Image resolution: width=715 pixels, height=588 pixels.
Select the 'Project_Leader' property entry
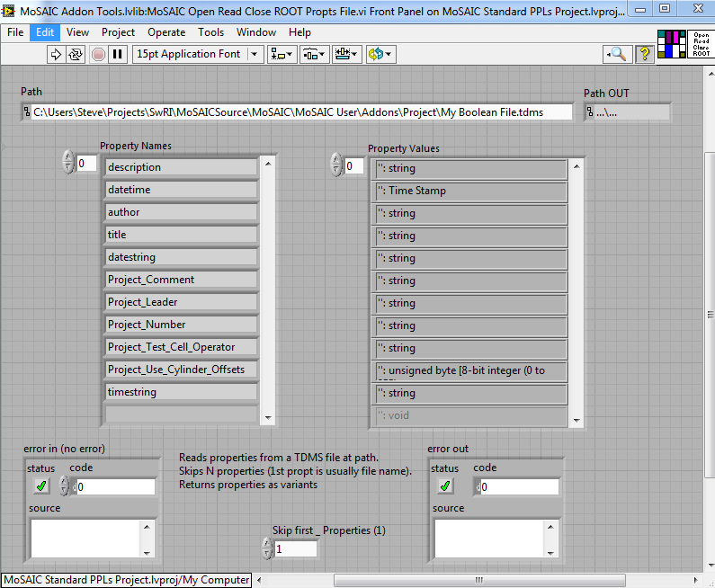click(x=181, y=302)
